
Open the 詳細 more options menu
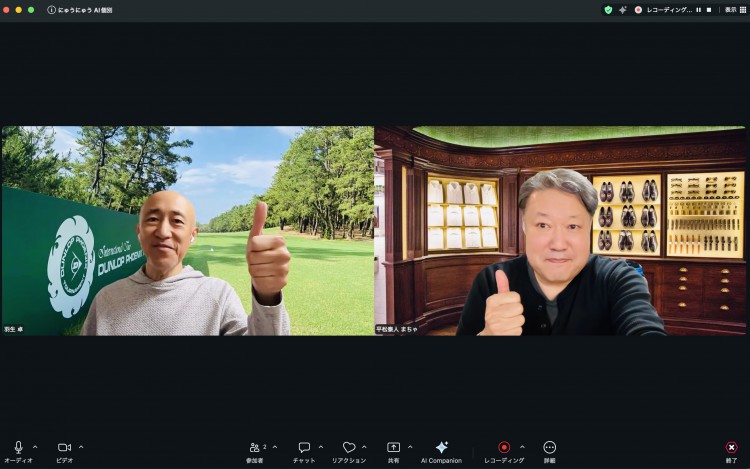point(549,448)
